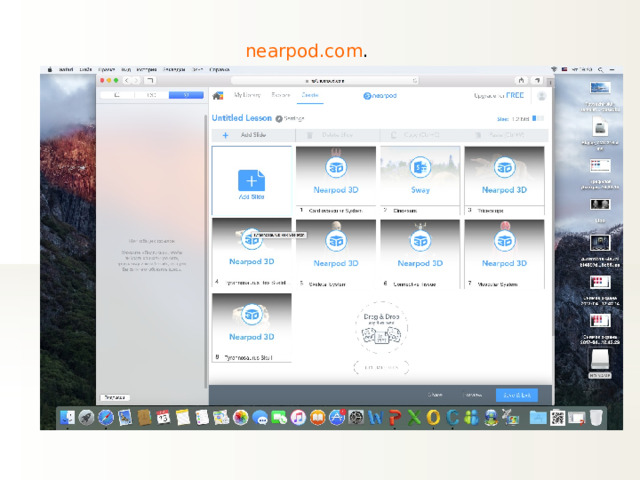Select the Create tab

pyautogui.click(x=310, y=95)
